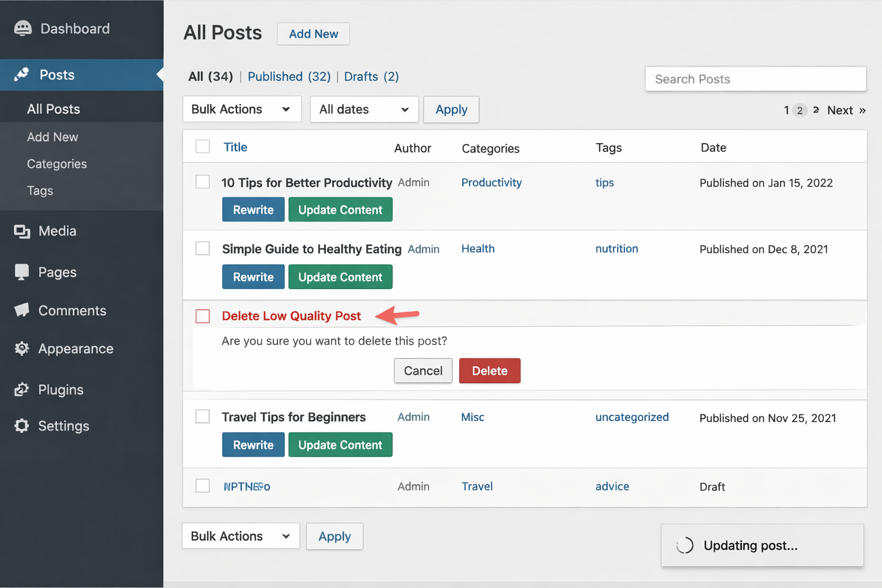Expand the All dates filter dropdown
This screenshot has width=882, height=588.
(364, 109)
